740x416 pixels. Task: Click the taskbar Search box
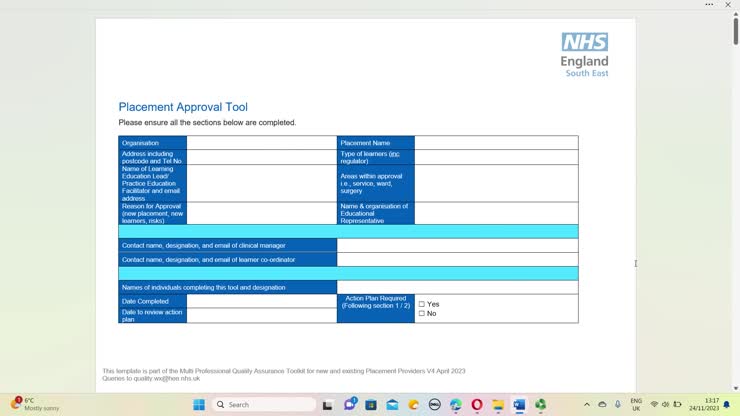pyautogui.click(x=265, y=405)
